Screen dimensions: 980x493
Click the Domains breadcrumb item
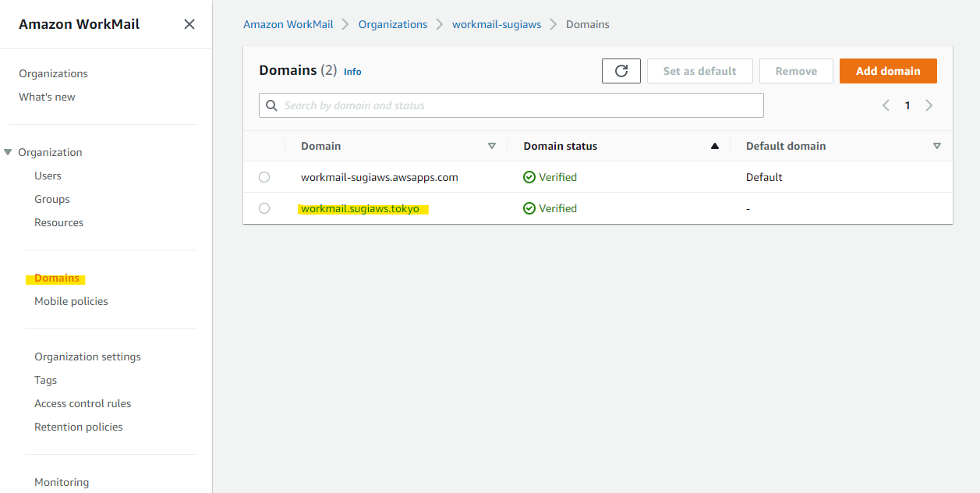pos(588,24)
